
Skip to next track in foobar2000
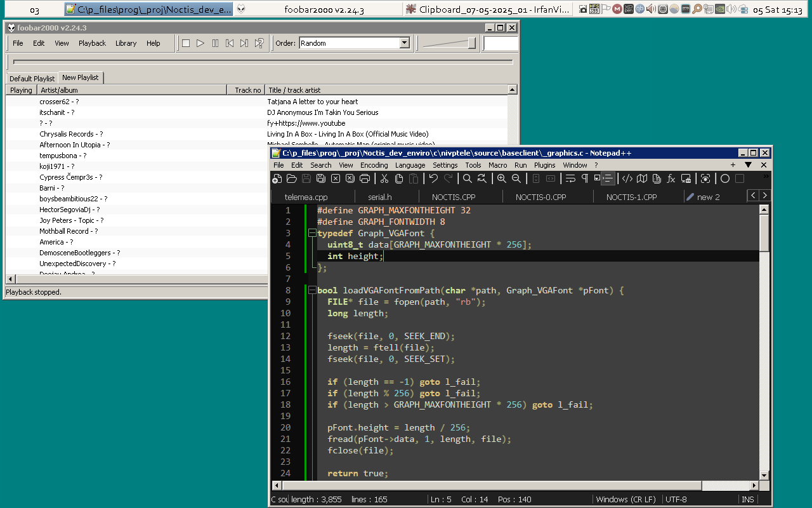(x=244, y=43)
